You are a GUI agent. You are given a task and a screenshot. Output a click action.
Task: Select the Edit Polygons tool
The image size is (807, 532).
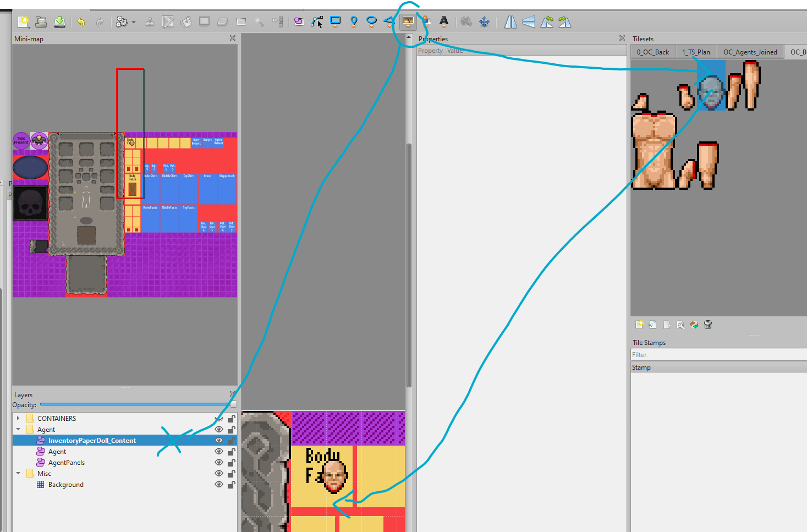(x=317, y=22)
